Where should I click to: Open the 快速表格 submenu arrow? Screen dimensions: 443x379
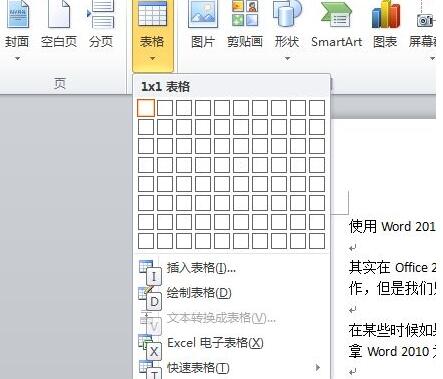[318, 367]
